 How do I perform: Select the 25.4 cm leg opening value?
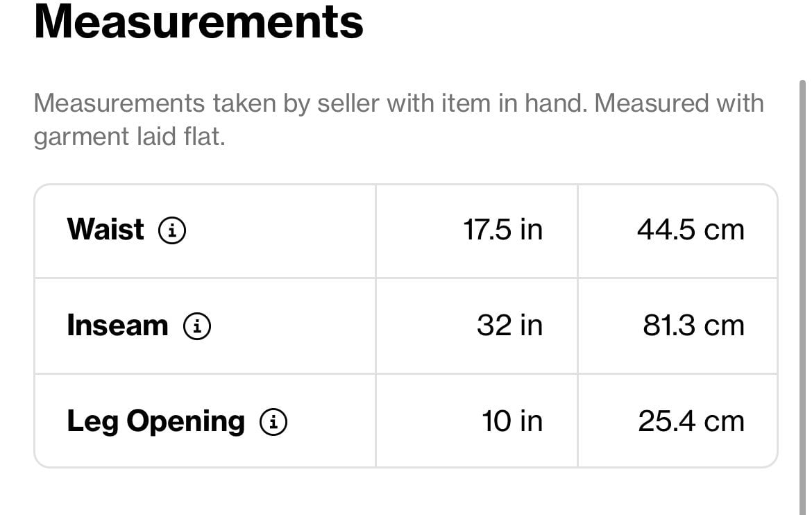click(x=691, y=421)
